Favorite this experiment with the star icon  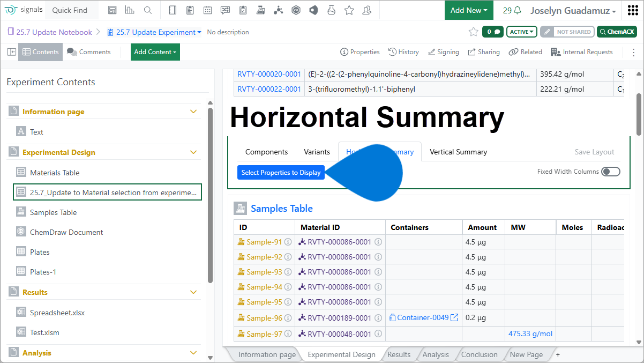click(473, 32)
